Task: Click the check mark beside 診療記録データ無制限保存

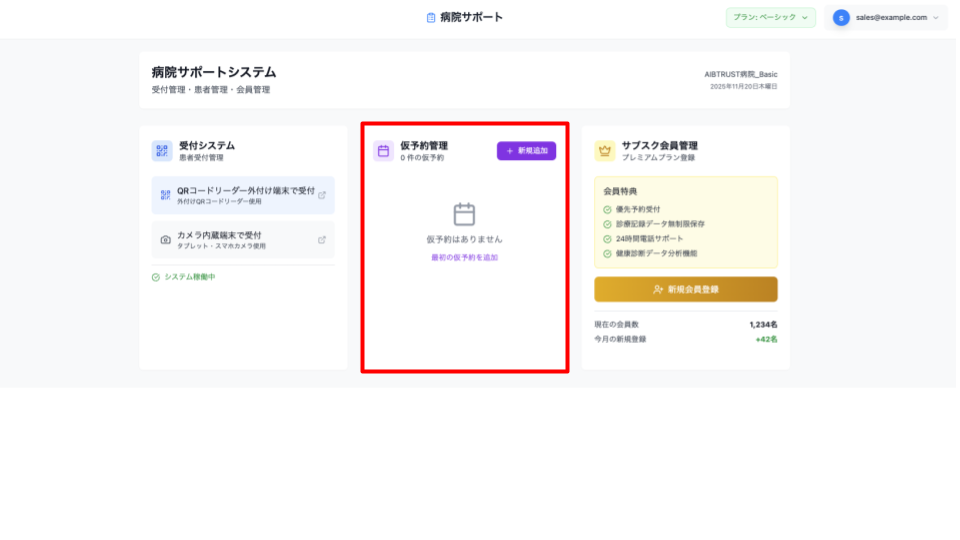Action: click(608, 224)
